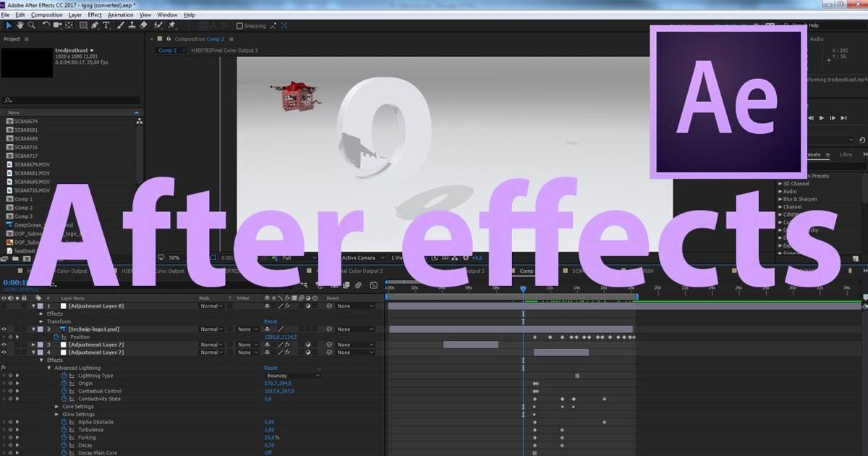Open Lightning Type dropdown showing Bouncey
The width and height of the screenshot is (868, 456).
(x=293, y=376)
